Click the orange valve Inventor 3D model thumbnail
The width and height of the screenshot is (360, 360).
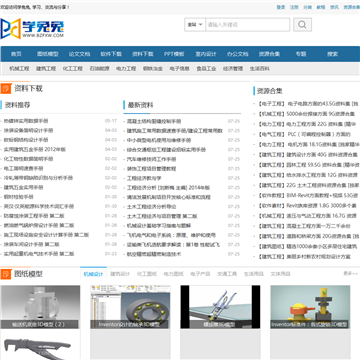coord(310,307)
